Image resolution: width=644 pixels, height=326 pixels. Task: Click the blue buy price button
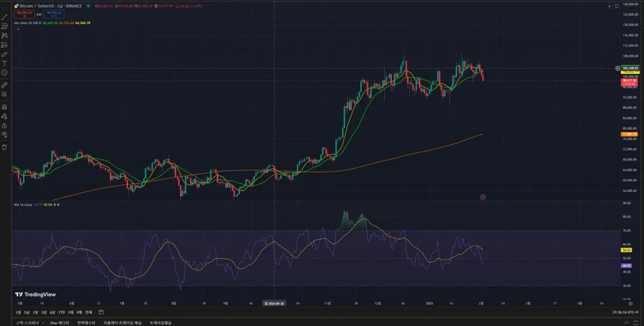pyautogui.click(x=54, y=14)
